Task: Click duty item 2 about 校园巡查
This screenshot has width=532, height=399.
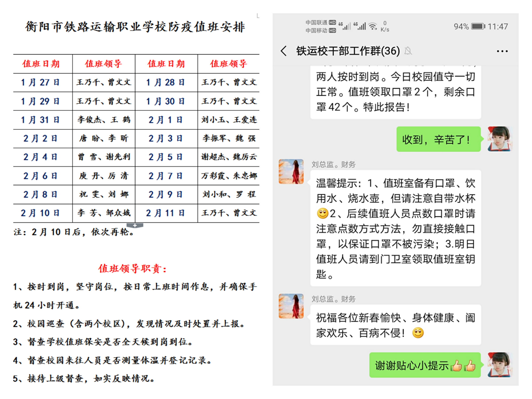Action: tap(129, 324)
